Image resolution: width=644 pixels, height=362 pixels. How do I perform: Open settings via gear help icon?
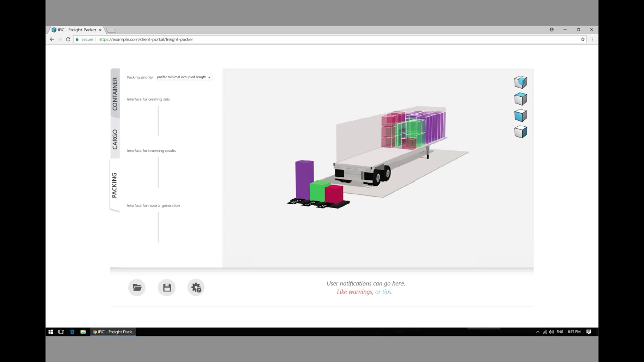tap(196, 287)
